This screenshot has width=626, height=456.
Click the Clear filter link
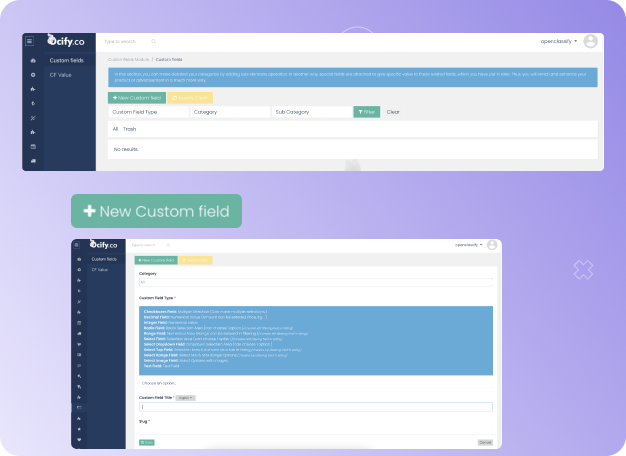pyautogui.click(x=393, y=112)
